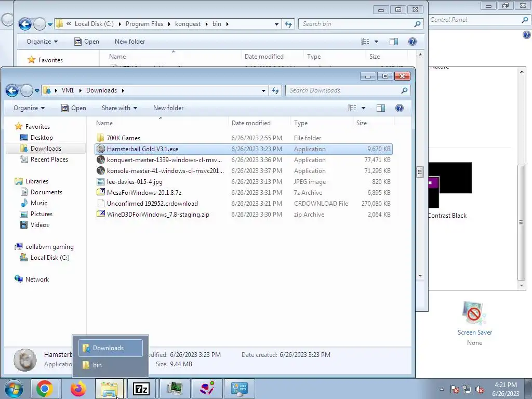Click Open in the bin window toolbar
Viewport: 532px width, 399px height.
[x=87, y=42]
